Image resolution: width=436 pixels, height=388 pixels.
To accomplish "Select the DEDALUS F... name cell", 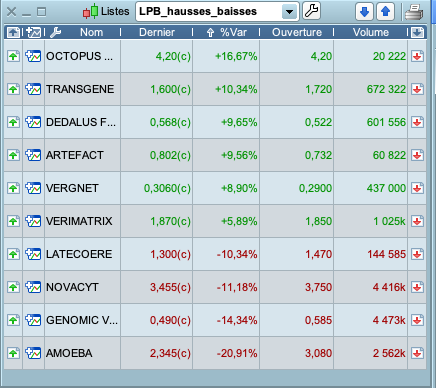I will [82, 122].
